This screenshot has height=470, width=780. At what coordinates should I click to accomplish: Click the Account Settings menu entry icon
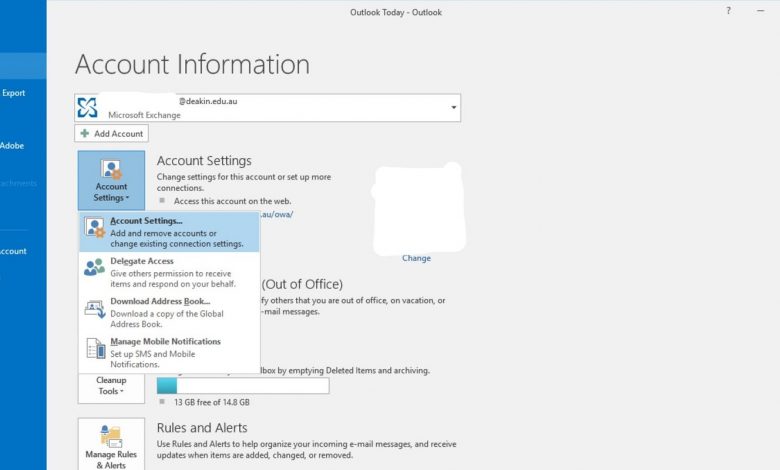95,228
